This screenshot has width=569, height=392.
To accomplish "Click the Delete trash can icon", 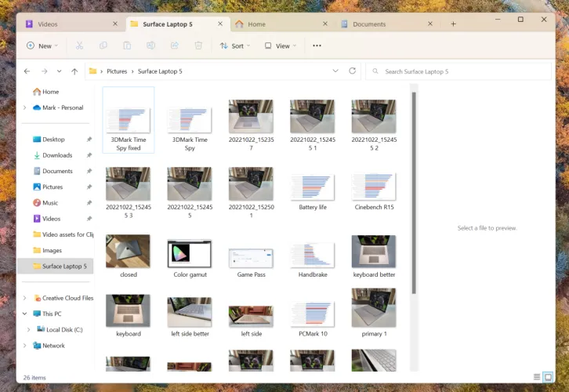I will click(198, 46).
